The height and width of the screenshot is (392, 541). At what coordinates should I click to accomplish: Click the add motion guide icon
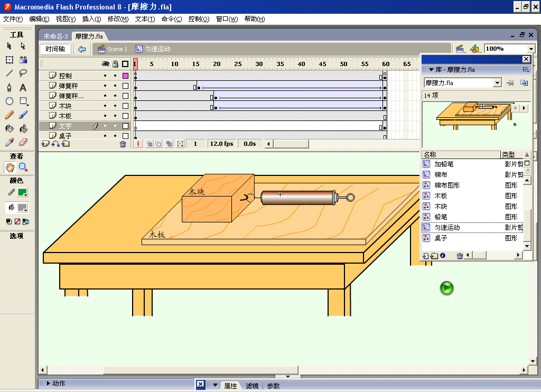(55, 144)
